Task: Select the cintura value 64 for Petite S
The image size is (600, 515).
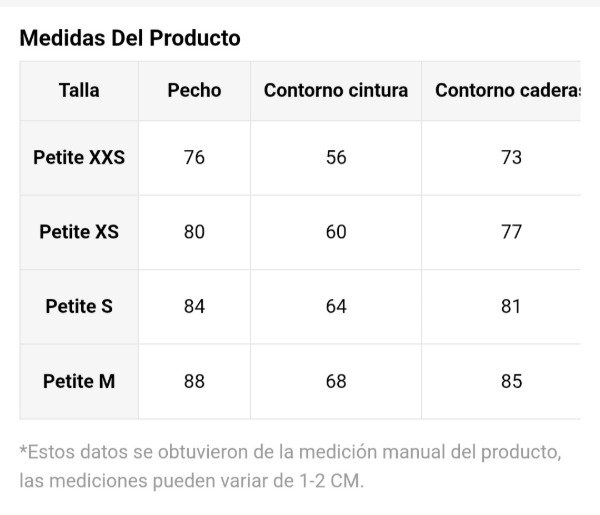Action: pyautogui.click(x=336, y=306)
